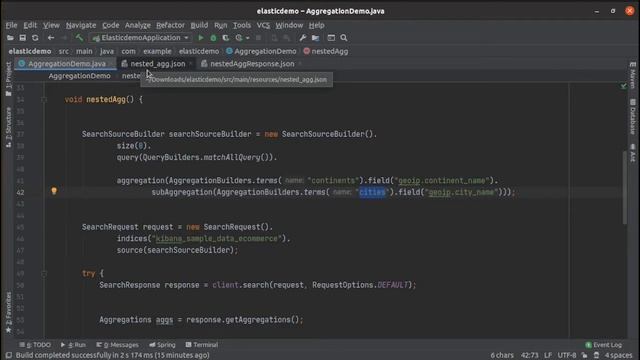Click the editor vertical scrollbar
The height and width of the screenshot is (360, 640).
point(624,188)
